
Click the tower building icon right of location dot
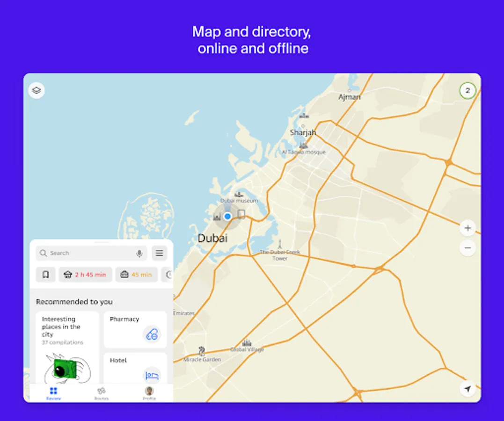[x=241, y=214]
